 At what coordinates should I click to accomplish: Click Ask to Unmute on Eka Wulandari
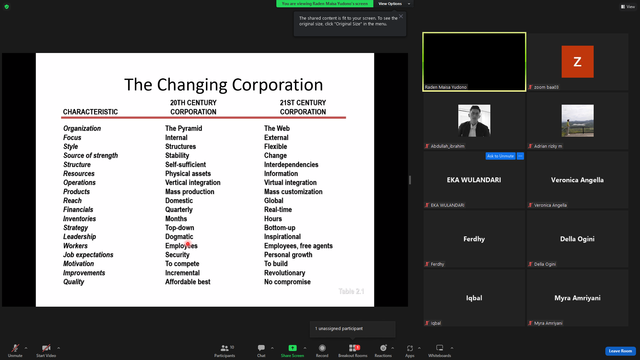tap(500, 156)
